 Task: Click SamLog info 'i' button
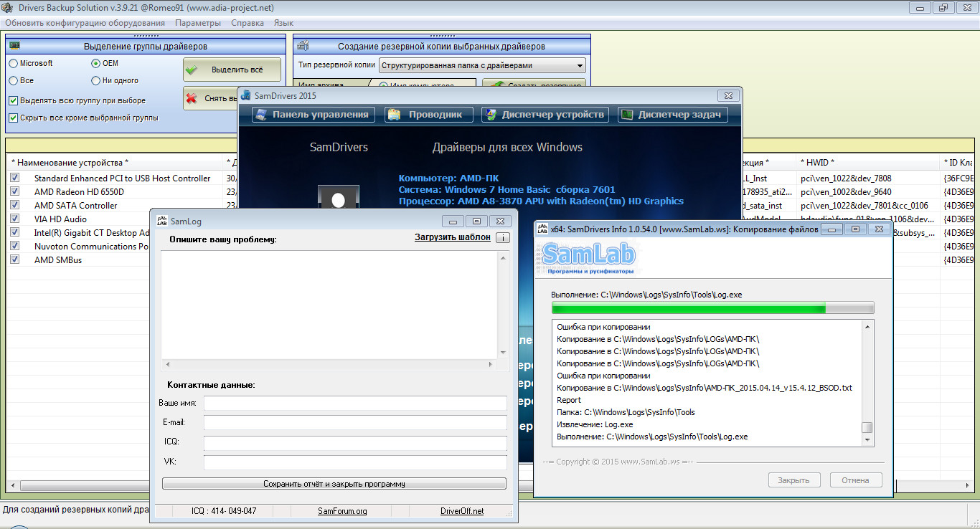pyautogui.click(x=503, y=237)
